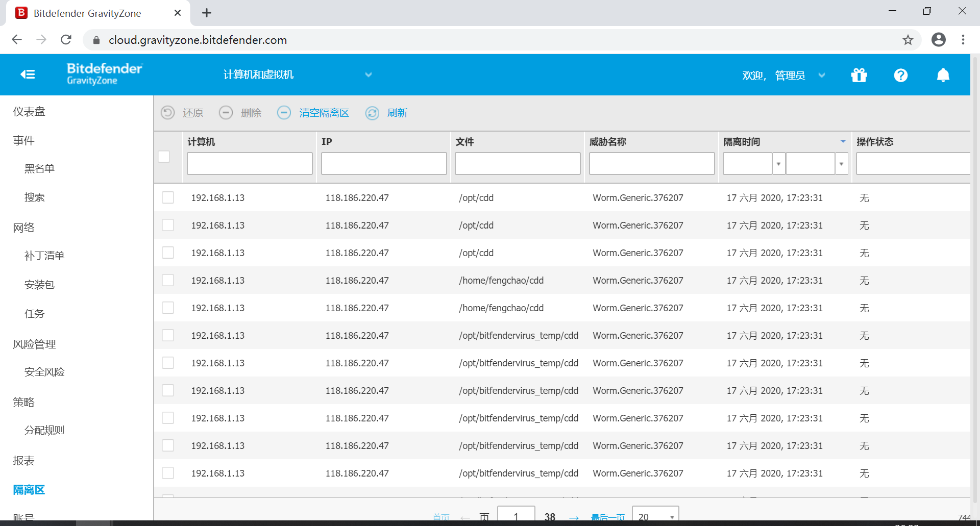Expand the 管理员 welcome user menu
This screenshot has width=980, height=526.
822,75
